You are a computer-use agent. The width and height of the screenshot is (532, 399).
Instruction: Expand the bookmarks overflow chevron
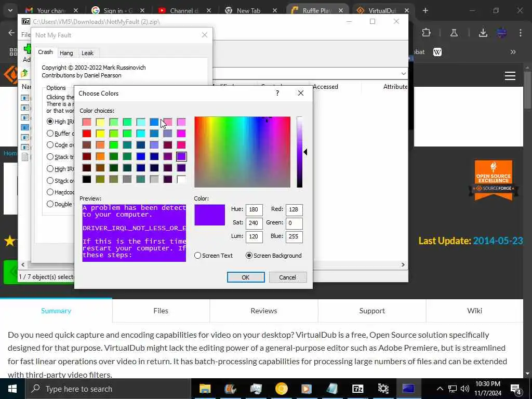513,52
